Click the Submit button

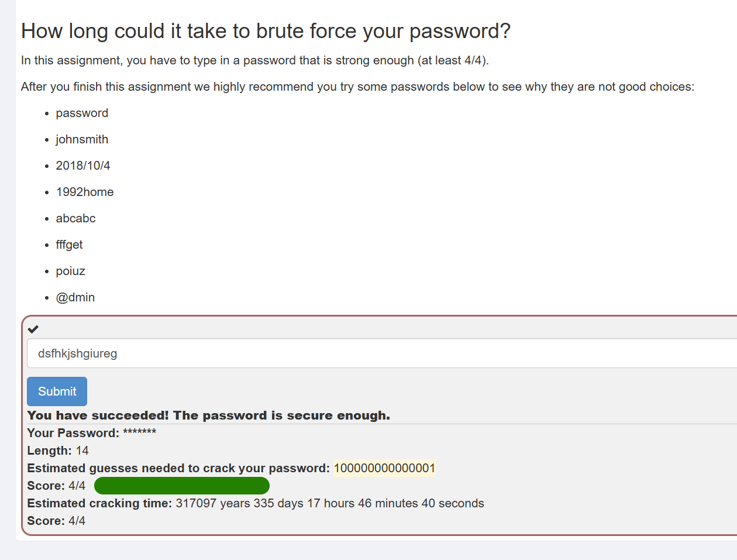click(x=57, y=391)
